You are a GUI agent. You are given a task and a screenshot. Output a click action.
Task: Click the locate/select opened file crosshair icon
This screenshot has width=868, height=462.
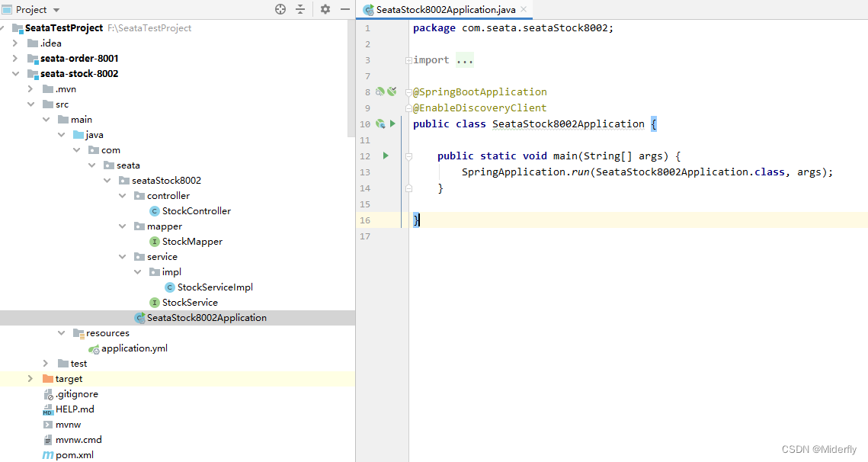(280, 9)
